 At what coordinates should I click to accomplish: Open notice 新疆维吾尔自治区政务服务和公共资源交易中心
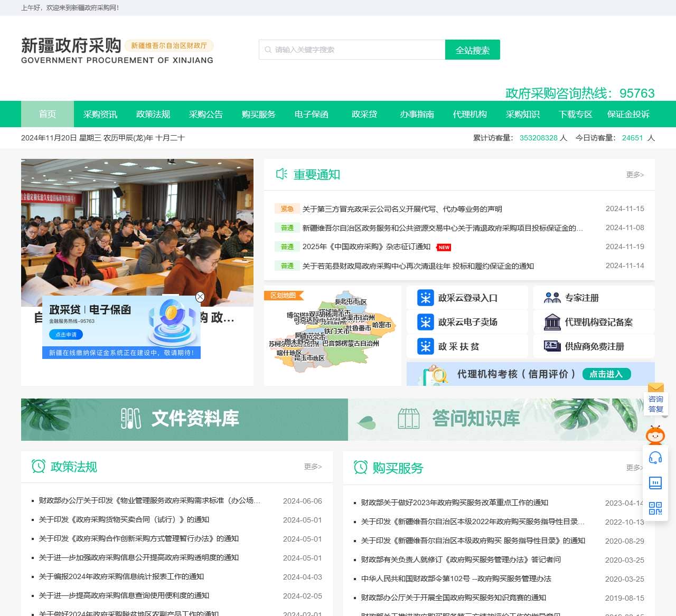[x=443, y=228]
